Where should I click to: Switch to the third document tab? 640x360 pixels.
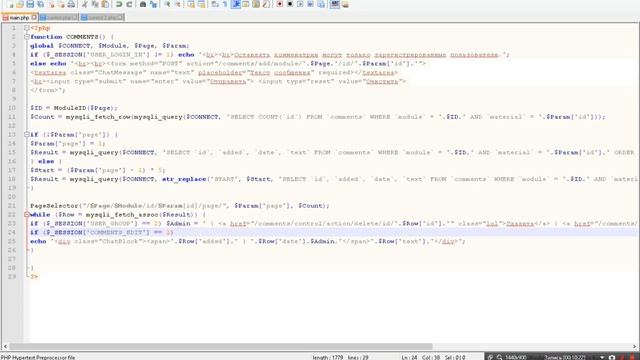tap(101, 18)
